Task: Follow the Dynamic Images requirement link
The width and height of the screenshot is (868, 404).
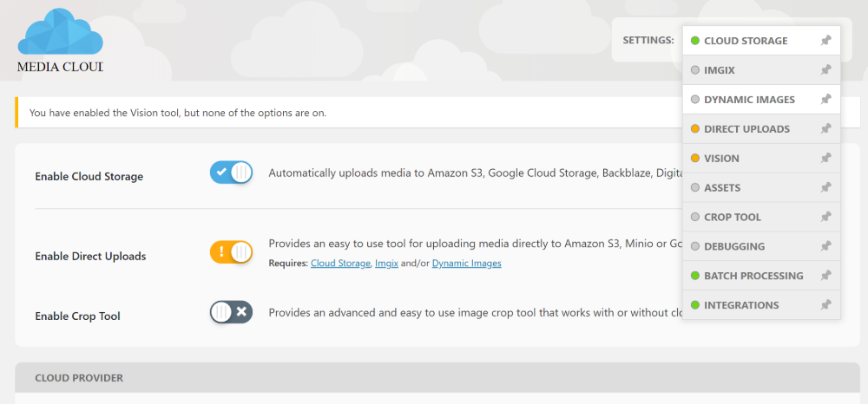Action: 467,264
